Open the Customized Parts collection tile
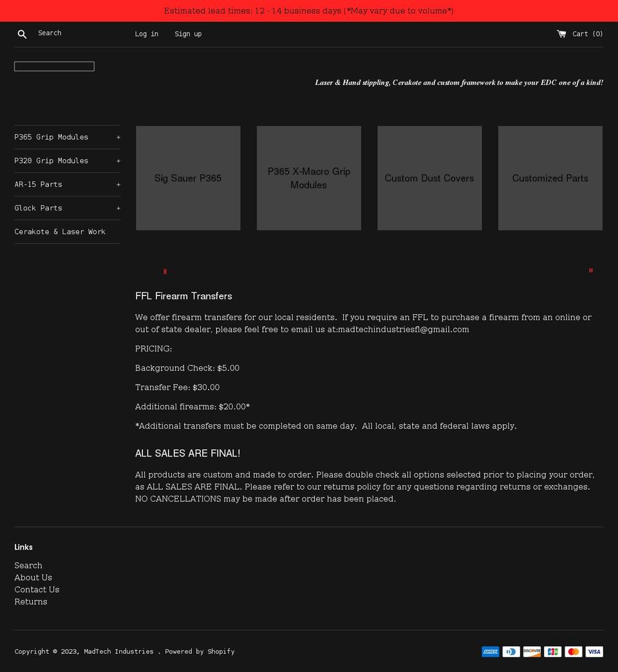 (x=550, y=178)
